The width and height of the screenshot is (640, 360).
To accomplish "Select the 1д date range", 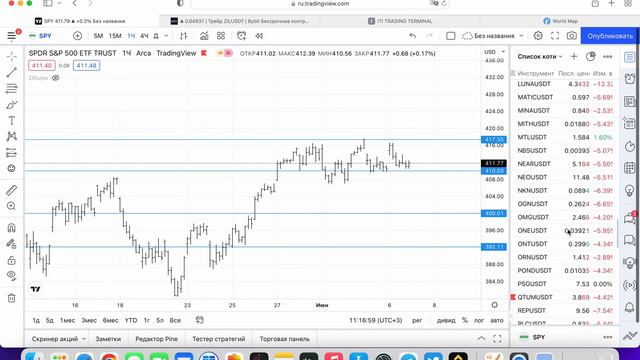I will (x=36, y=320).
